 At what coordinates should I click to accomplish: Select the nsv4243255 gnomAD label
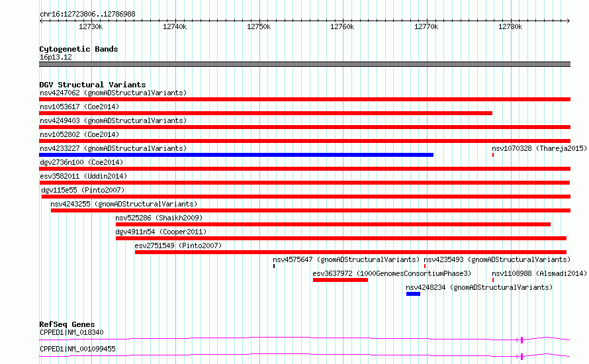coord(124,204)
